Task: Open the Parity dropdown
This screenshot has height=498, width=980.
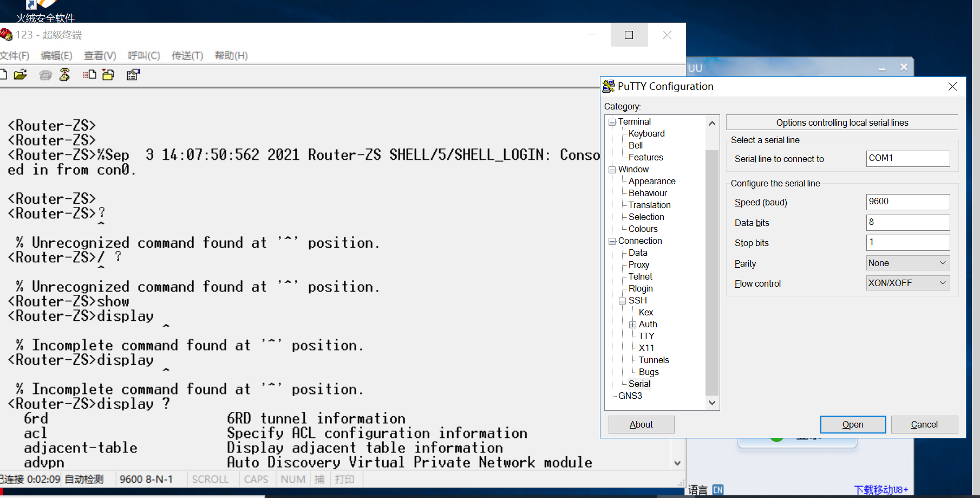Action: pyautogui.click(x=908, y=263)
